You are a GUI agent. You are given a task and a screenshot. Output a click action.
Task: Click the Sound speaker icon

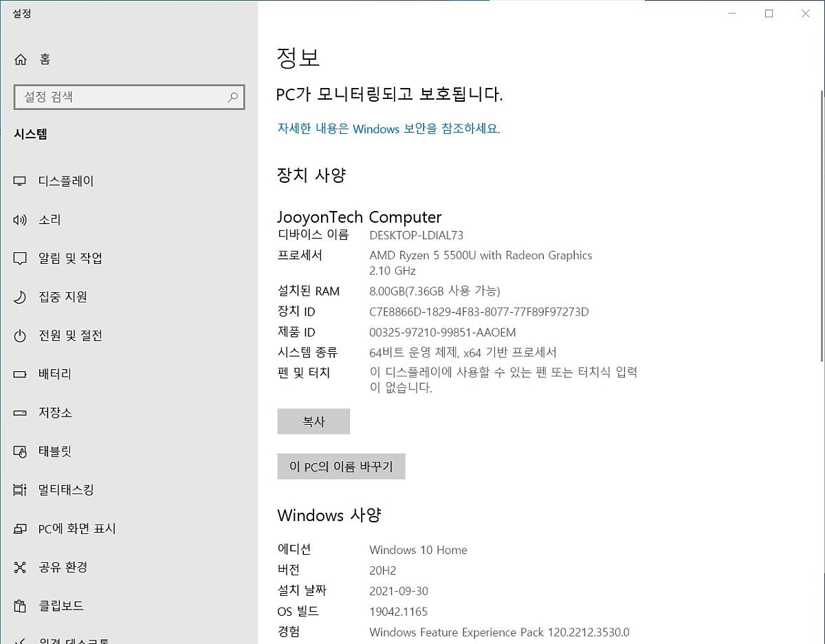tap(20, 220)
